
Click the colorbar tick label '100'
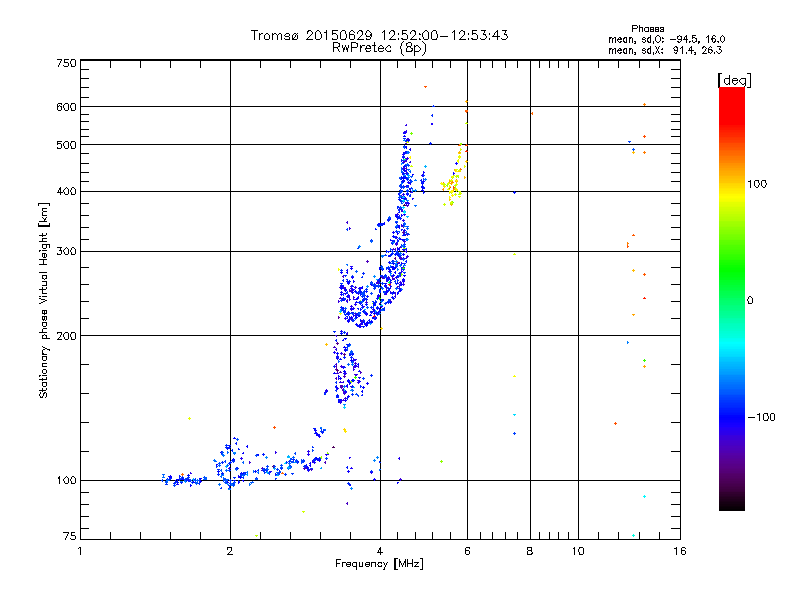[757, 184]
